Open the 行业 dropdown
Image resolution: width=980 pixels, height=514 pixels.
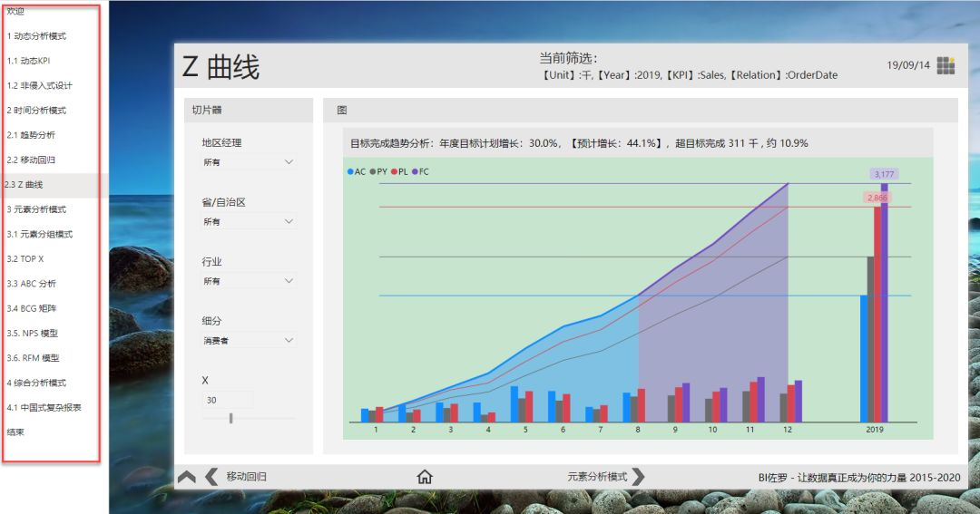(x=248, y=281)
